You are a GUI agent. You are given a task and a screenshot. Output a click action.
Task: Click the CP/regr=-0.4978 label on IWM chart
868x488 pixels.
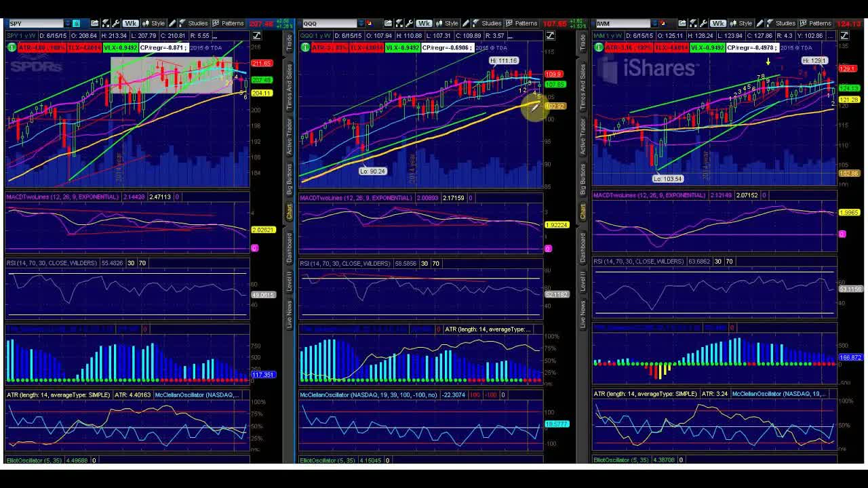click(x=753, y=47)
